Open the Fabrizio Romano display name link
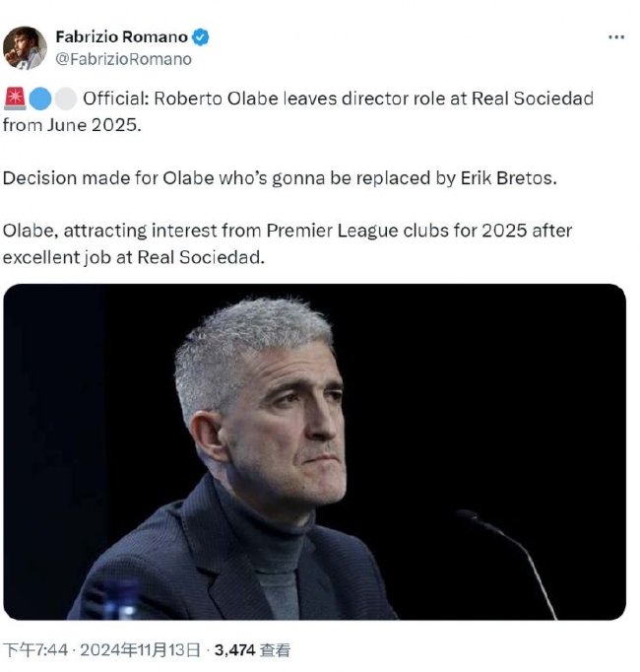640x672 pixels. pyautogui.click(x=122, y=36)
